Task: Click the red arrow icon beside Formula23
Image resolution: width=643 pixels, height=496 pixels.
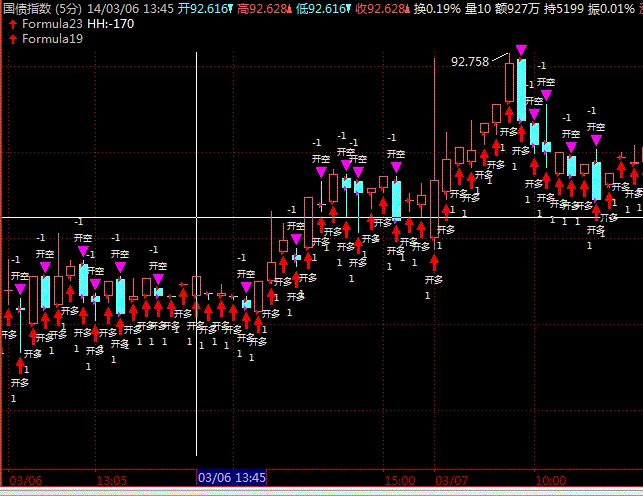Action: click(x=13, y=24)
